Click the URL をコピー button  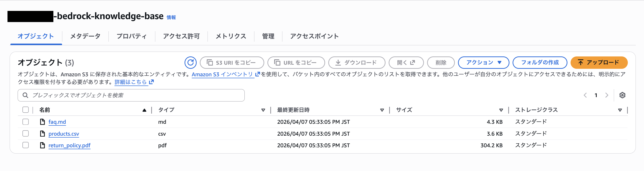tap(296, 62)
